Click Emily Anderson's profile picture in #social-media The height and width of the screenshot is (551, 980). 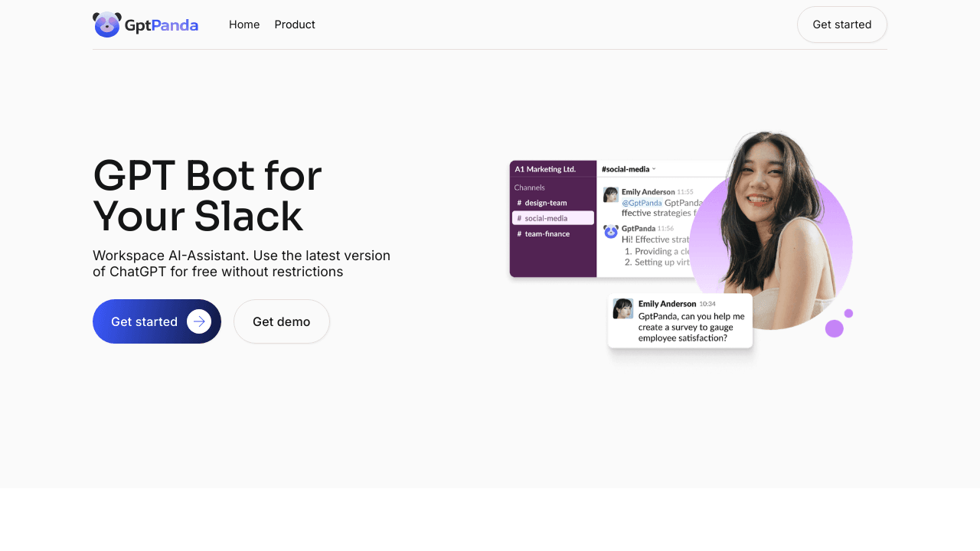(610, 194)
